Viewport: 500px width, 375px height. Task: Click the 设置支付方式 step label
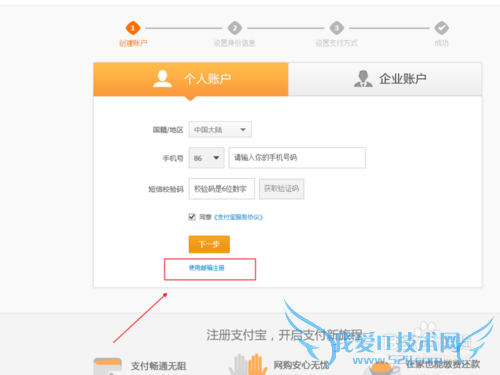336,43
